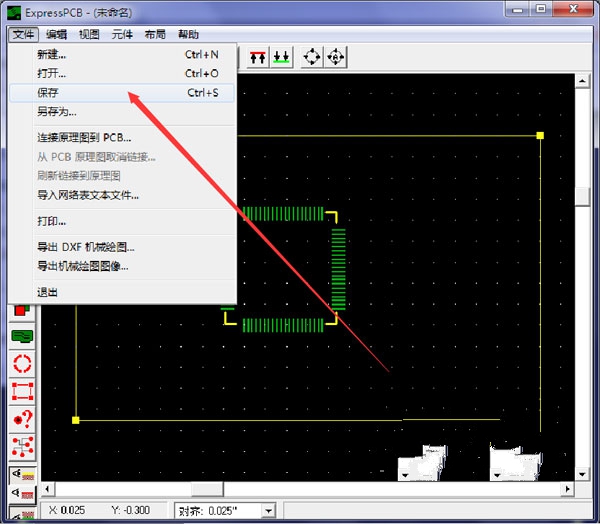The image size is (600, 524).
Task: Open the 文件 menu
Action: pyautogui.click(x=23, y=34)
